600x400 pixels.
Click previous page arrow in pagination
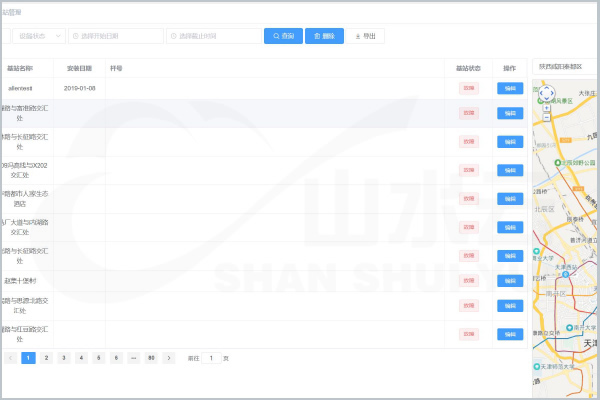pos(10,357)
